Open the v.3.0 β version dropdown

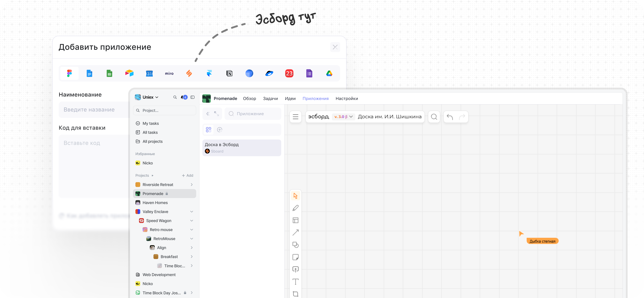coord(344,117)
